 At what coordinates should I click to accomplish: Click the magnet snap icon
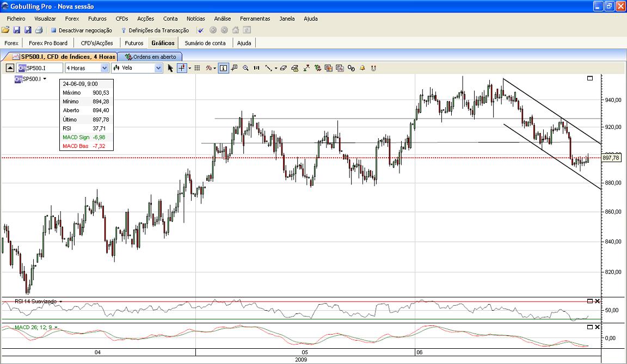373,69
